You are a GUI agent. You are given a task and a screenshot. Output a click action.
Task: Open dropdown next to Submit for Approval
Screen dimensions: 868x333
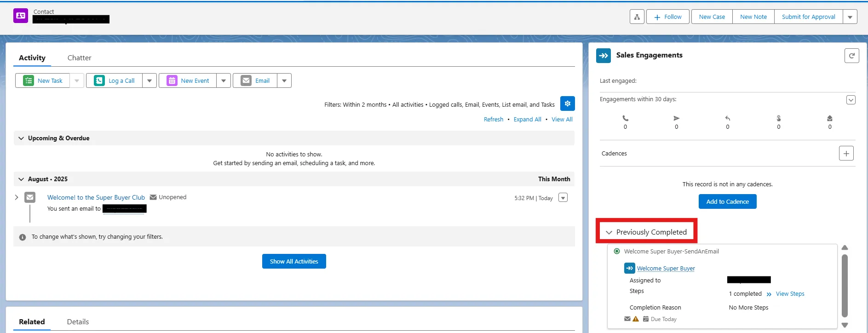(850, 17)
